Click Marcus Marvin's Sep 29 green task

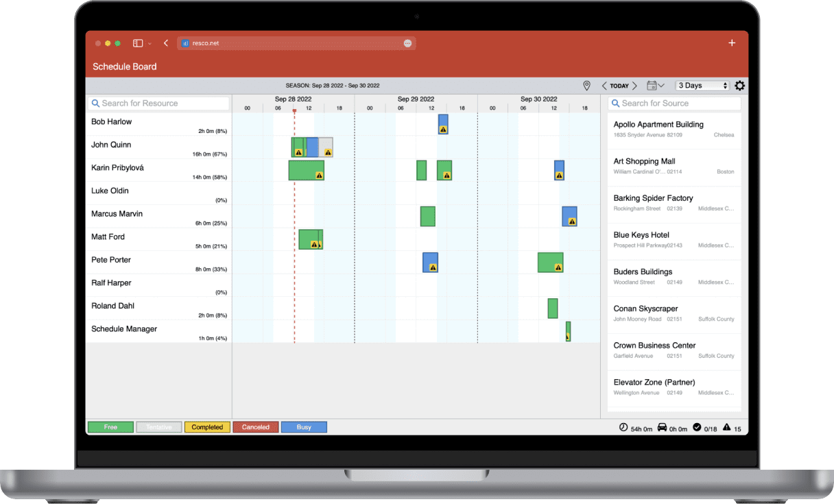click(428, 217)
